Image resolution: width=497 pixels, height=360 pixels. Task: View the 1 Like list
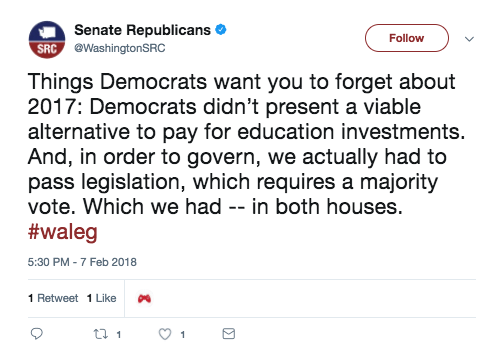click(x=102, y=298)
